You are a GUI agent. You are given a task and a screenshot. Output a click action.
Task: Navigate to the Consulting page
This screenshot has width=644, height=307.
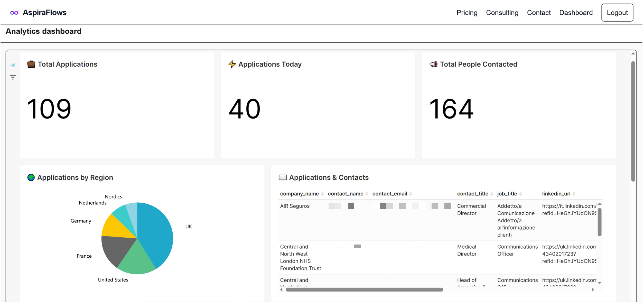click(x=502, y=12)
